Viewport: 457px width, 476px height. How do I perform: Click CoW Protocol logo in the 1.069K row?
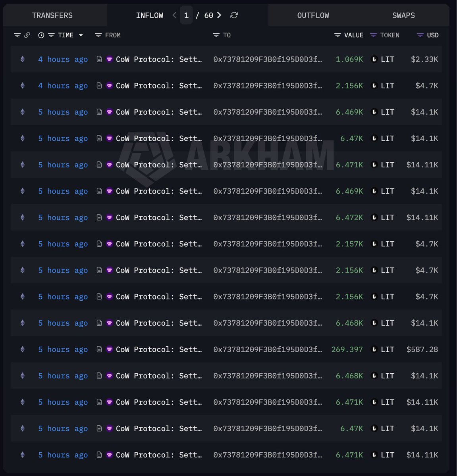click(110, 59)
